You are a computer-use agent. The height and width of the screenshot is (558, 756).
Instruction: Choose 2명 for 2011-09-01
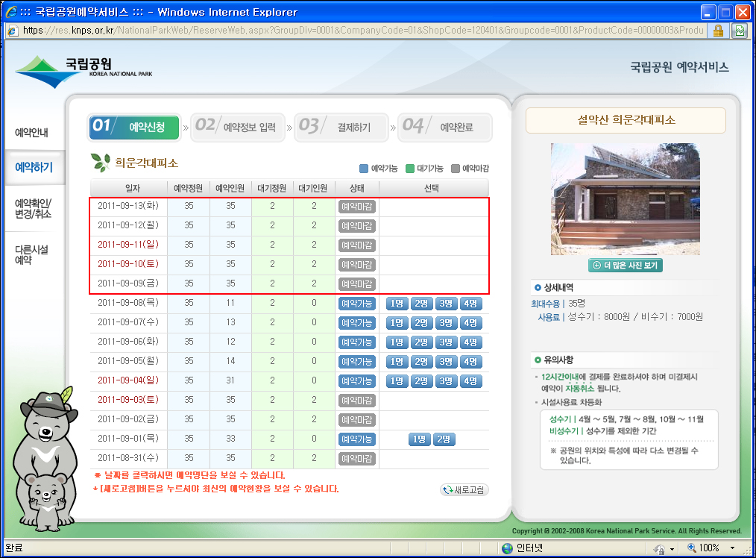[444, 439]
